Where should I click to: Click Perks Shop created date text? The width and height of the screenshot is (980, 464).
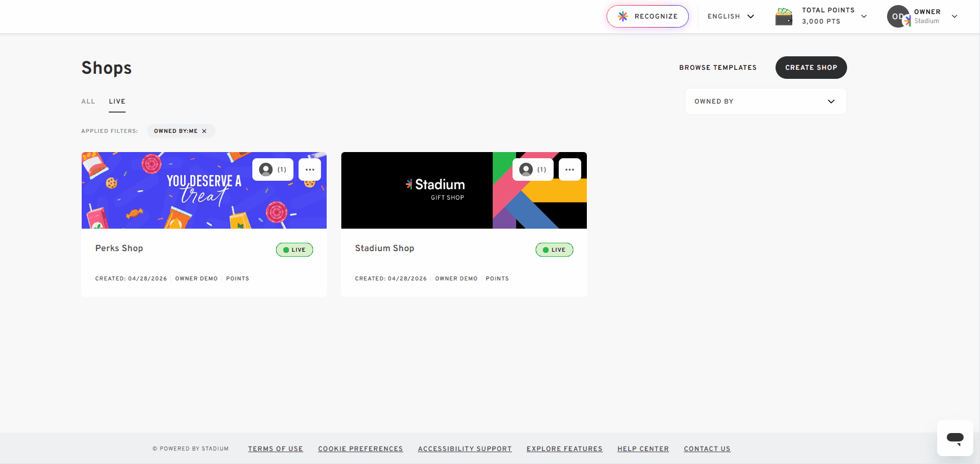(x=131, y=279)
